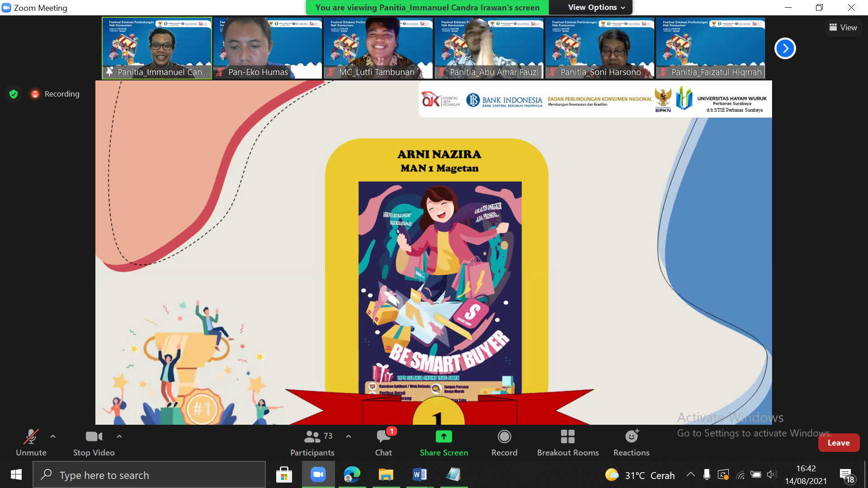The width and height of the screenshot is (868, 488).
Task: Select Panitia_Faizatul Hiqmah video thumbnail
Action: (711, 48)
